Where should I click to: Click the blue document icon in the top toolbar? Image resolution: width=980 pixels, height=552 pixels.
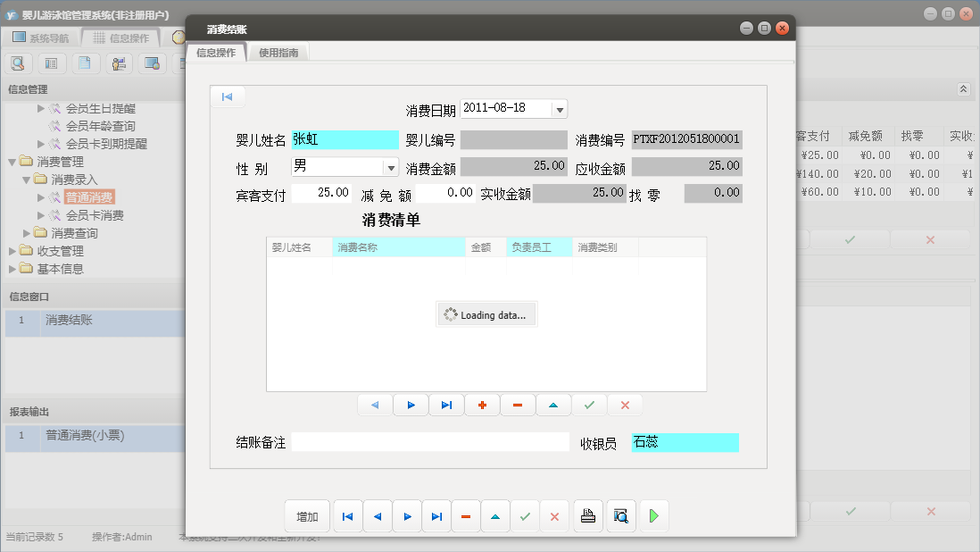pos(85,63)
